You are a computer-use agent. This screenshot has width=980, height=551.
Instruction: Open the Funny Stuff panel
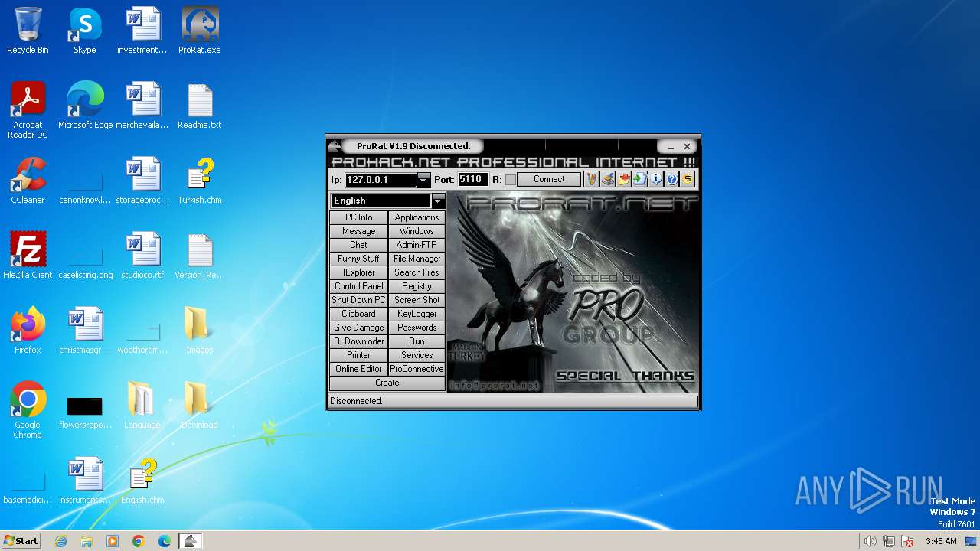pyautogui.click(x=358, y=259)
